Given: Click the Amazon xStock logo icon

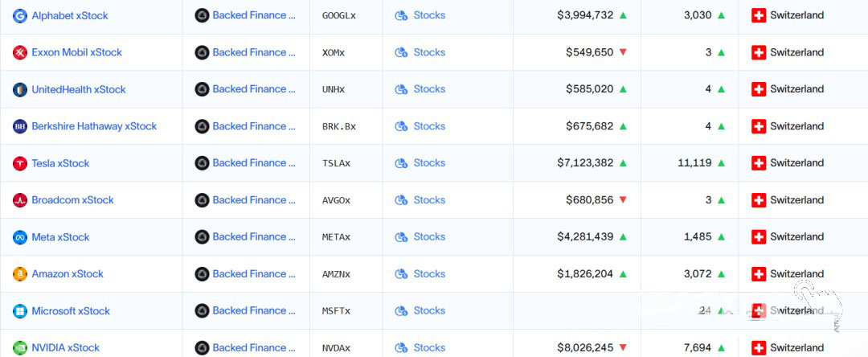Looking at the screenshot, I should pos(20,274).
